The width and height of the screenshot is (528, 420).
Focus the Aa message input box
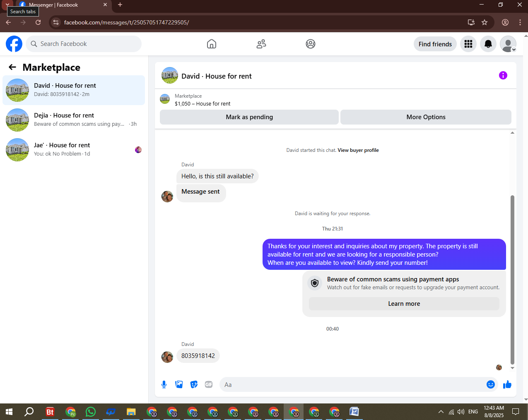pos(352,384)
